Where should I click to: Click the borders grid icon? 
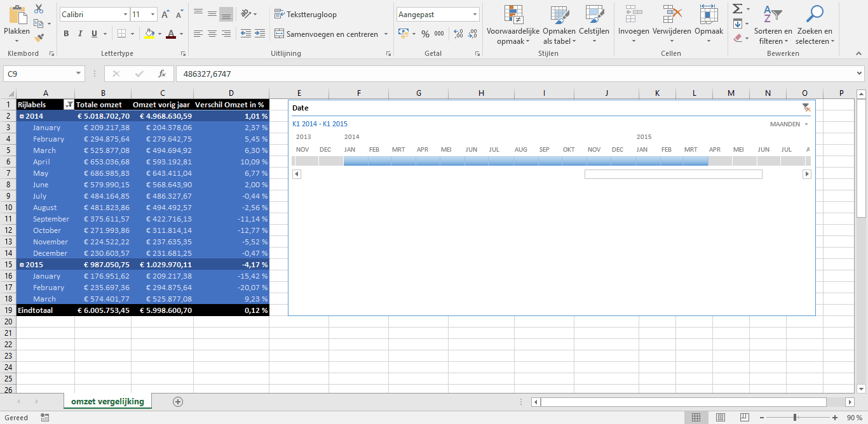pyautogui.click(x=122, y=34)
